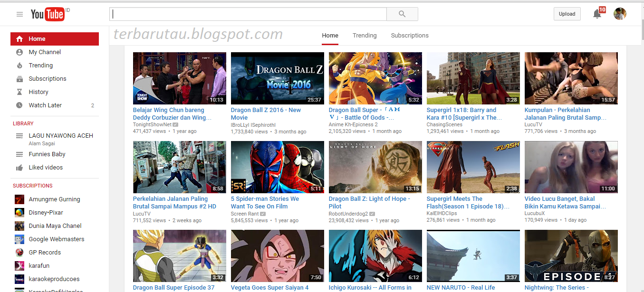This screenshot has height=292, width=644.
Task: Open the Dragon Ball Super Battle Of Gods thumbnail
Action: click(x=375, y=78)
